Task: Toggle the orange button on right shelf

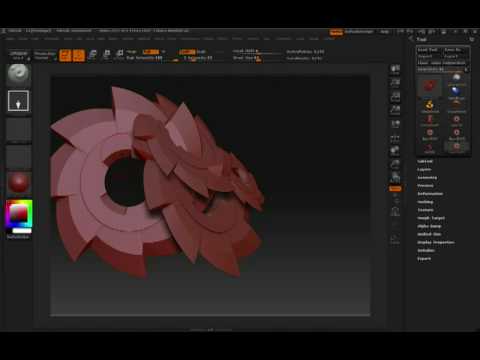Action: click(395, 189)
